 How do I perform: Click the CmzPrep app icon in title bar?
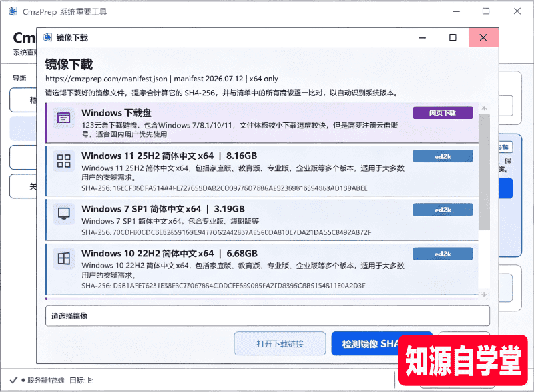13,11
